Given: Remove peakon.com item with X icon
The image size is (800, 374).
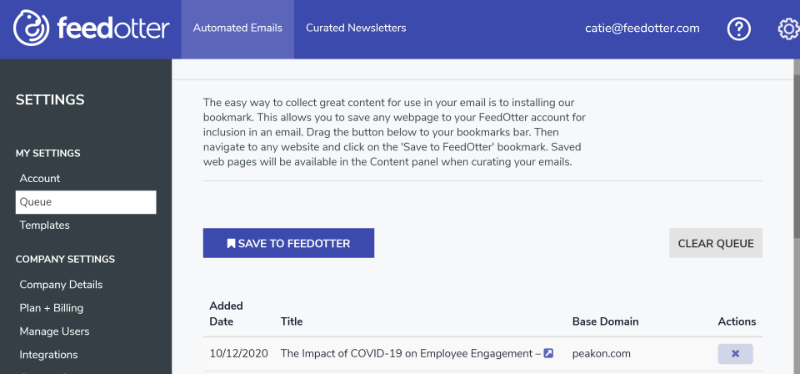Looking at the screenshot, I should (735, 354).
